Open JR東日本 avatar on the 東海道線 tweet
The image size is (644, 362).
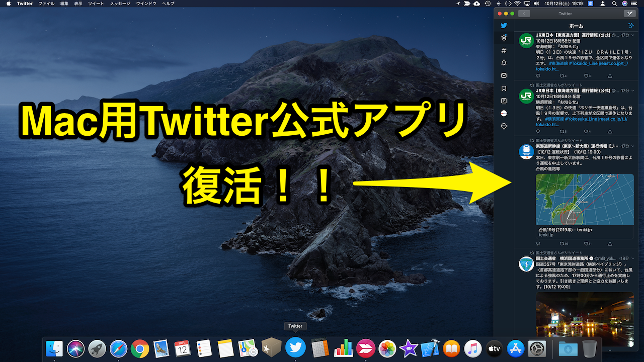coord(526,40)
